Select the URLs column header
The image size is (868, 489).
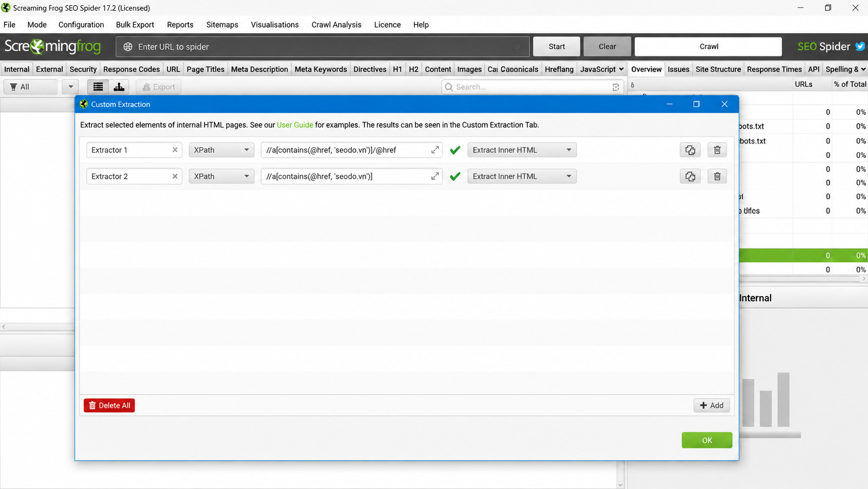click(x=803, y=84)
